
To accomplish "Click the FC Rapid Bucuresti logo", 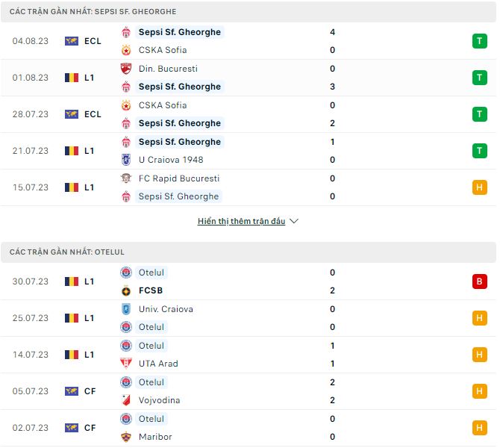I will pos(125,178).
